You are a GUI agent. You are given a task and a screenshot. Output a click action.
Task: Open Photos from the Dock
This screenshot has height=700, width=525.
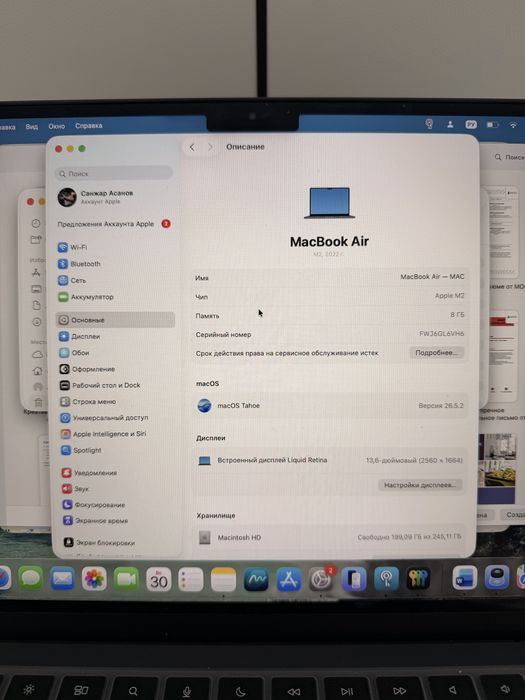[94, 579]
